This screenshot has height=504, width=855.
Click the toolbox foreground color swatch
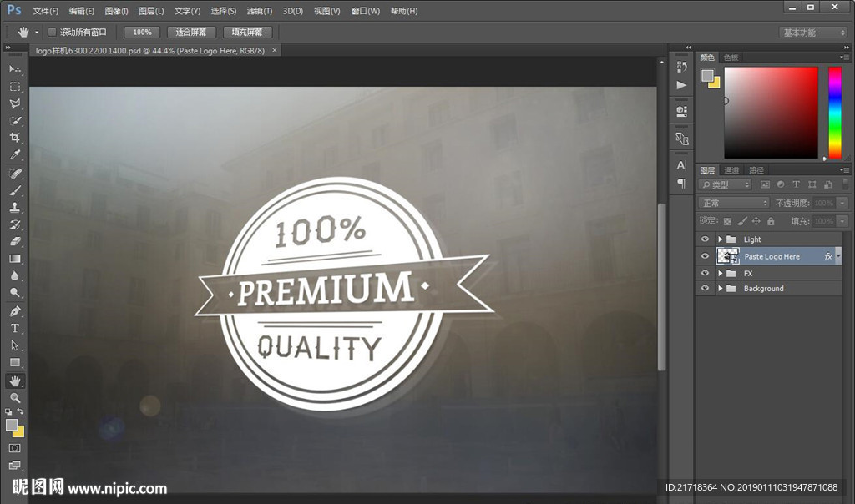(x=11, y=425)
